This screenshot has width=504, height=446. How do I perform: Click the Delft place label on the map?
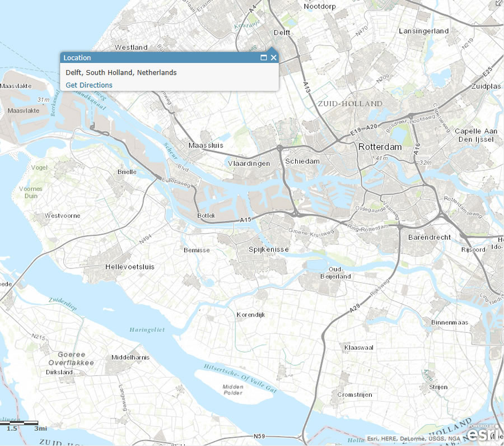click(x=281, y=32)
